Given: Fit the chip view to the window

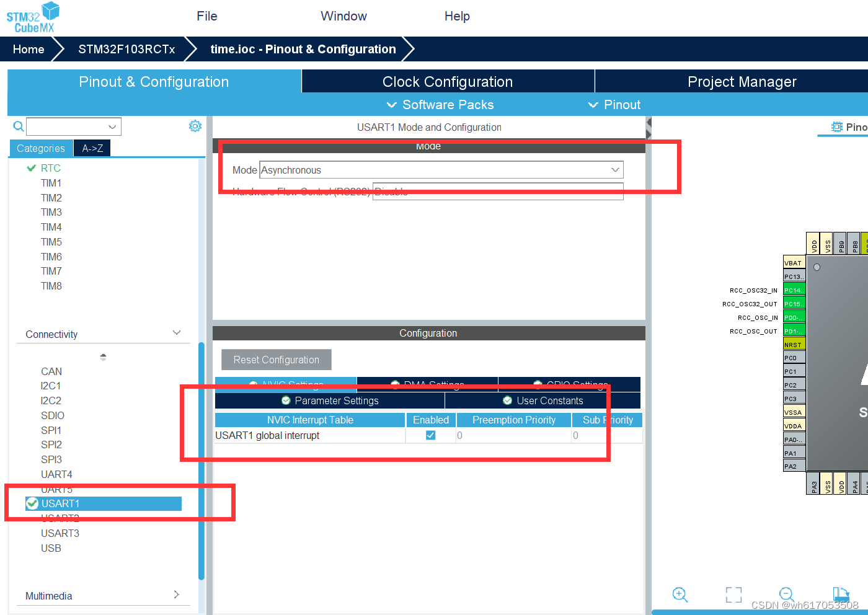Looking at the screenshot, I should [733, 595].
